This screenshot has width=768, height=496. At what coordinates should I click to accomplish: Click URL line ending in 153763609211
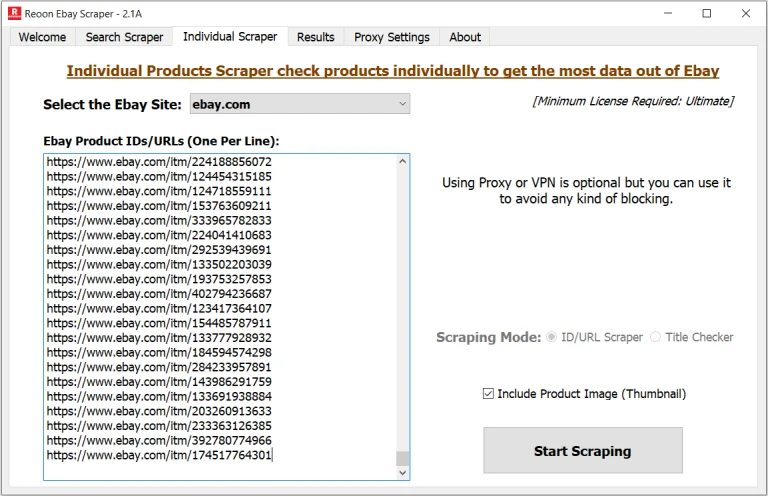point(159,206)
